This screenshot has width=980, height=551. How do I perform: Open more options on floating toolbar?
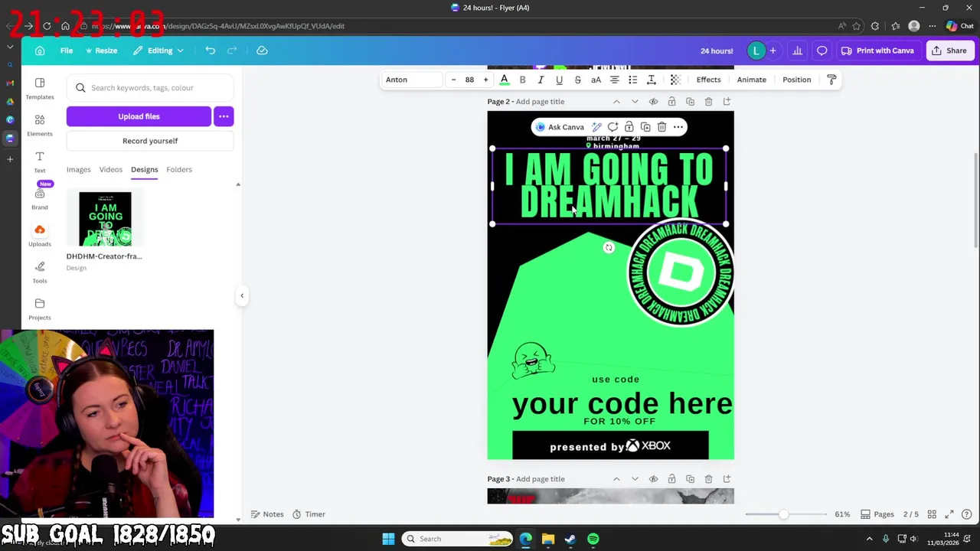(678, 127)
